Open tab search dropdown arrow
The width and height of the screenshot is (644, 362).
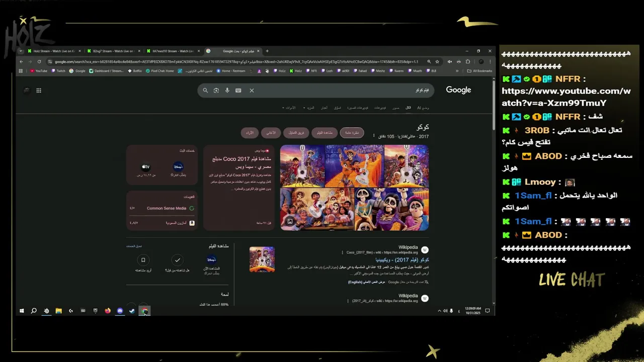[x=21, y=51]
